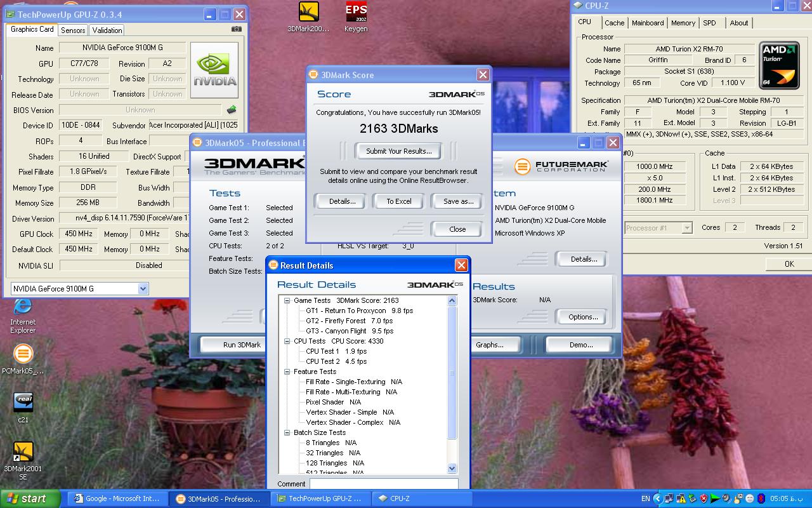The width and height of the screenshot is (812, 508).
Task: Switch to CPU-Z taskbar item
Action: tap(422, 498)
